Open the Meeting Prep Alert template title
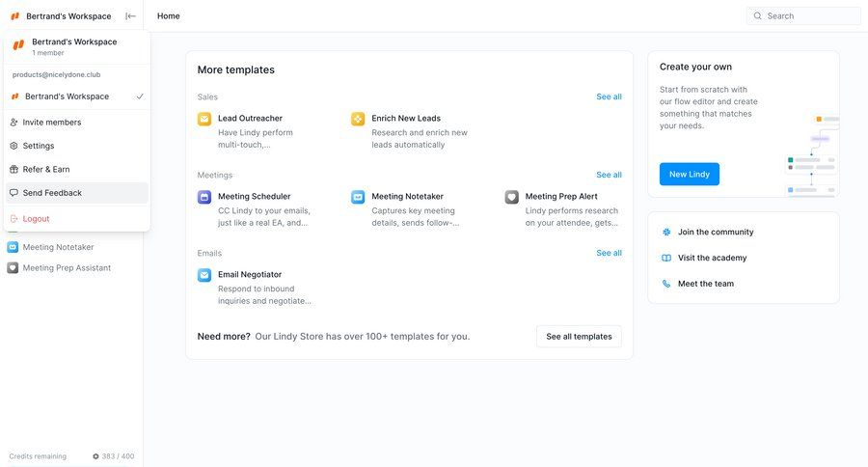Viewport: 868px width, 467px height. tap(561, 196)
